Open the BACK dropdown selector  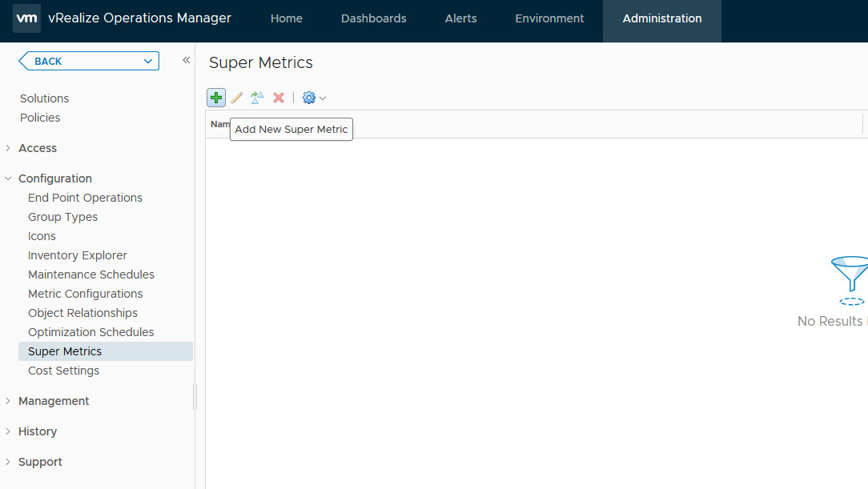pyautogui.click(x=147, y=61)
